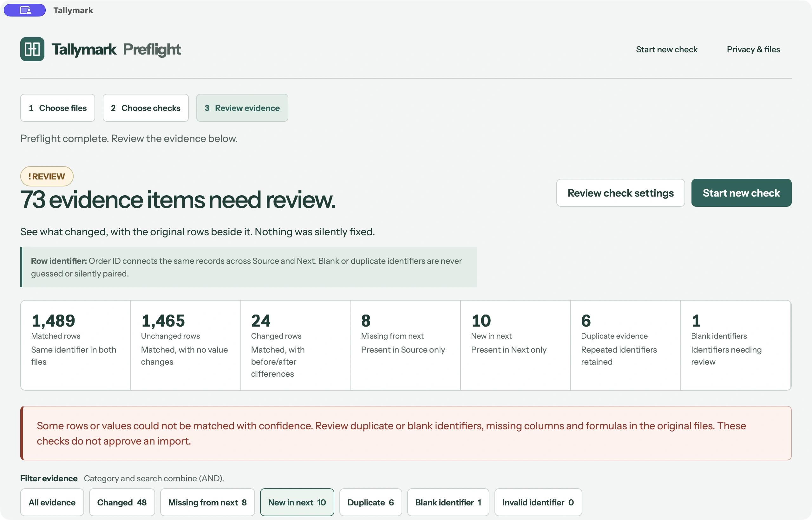Screen dimensions: 812x520
Task: Click the 1,489 Matched rows card
Action: 76,345
